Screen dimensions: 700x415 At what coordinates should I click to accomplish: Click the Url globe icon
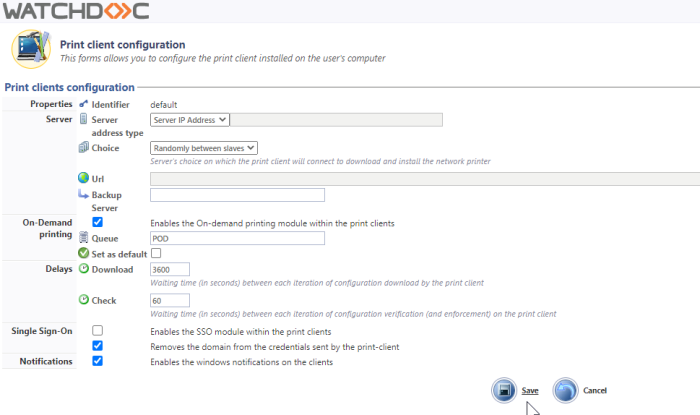tap(84, 178)
